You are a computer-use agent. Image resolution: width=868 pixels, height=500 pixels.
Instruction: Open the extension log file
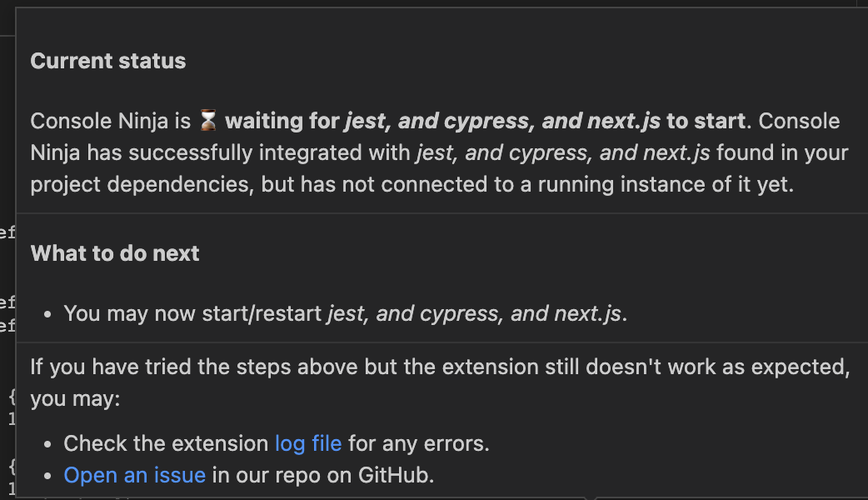pos(308,443)
